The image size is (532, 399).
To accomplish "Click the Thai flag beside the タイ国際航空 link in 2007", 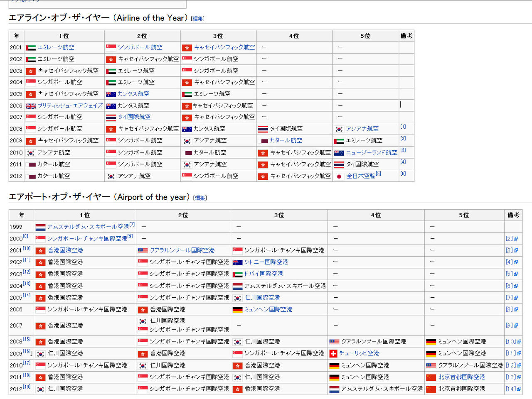I will click(x=111, y=117).
